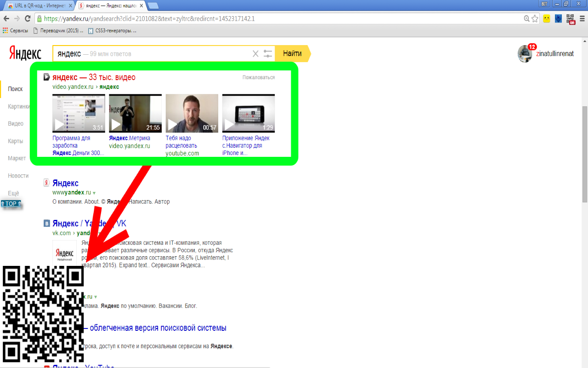
Task: Open the 'Приложение Яндекс.Навигатор' video title
Action: tap(246, 145)
